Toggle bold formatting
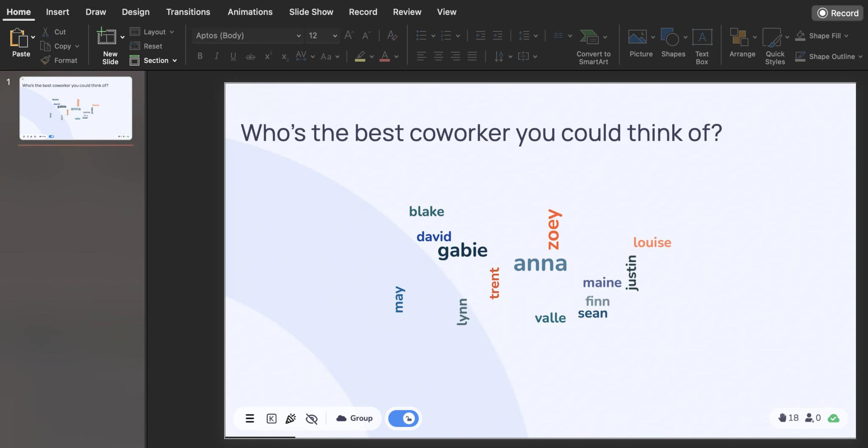 pyautogui.click(x=199, y=56)
